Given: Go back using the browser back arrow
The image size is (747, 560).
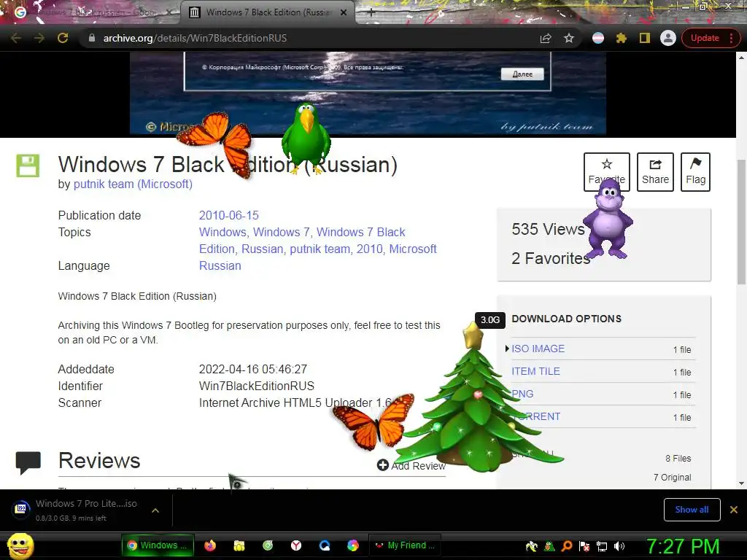Looking at the screenshot, I should click(x=16, y=38).
